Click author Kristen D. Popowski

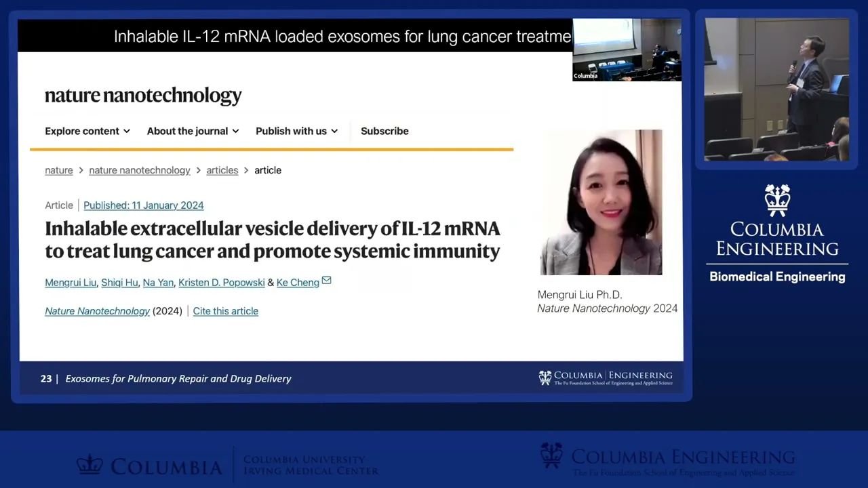(222, 283)
